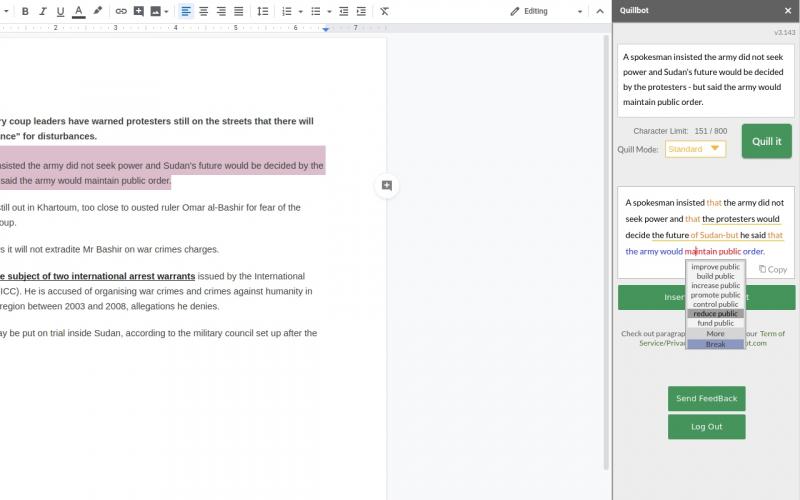
Task: Set center text alignment
Action: (x=203, y=11)
